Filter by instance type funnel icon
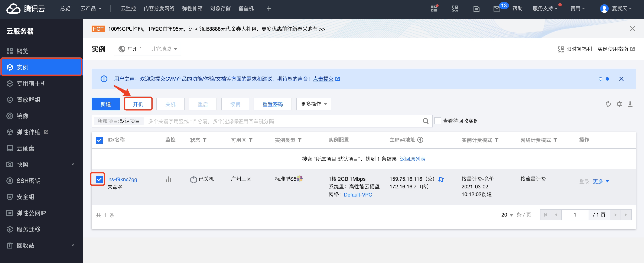The width and height of the screenshot is (644, 263). point(299,140)
